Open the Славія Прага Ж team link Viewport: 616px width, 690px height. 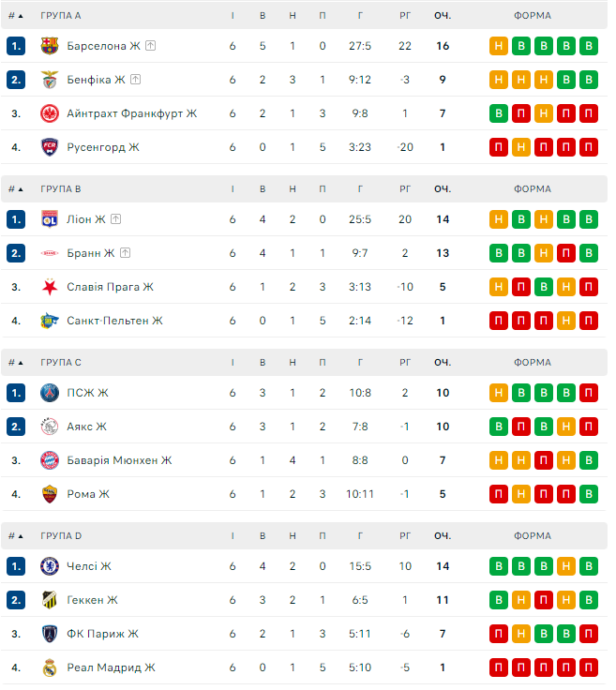pyautogui.click(x=110, y=287)
